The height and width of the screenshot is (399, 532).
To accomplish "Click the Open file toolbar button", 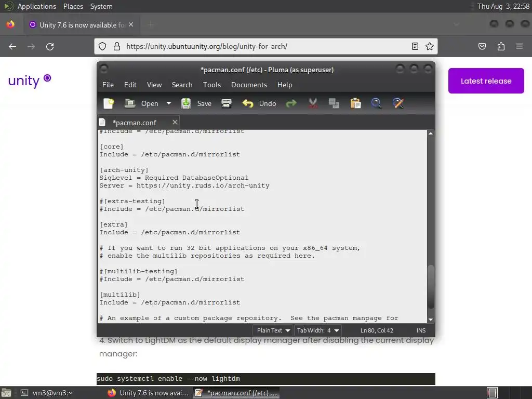I will (x=141, y=103).
